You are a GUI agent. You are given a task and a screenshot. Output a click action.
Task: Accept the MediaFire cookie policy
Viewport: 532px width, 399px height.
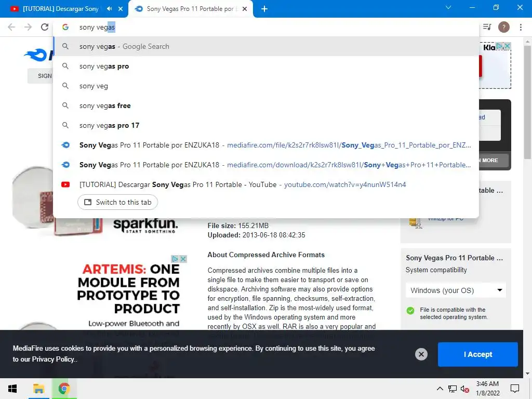click(478, 354)
